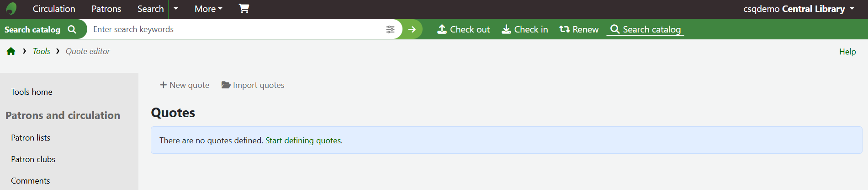Image resolution: width=868 pixels, height=190 pixels.
Task: Focus the search keywords input field
Action: click(235, 29)
